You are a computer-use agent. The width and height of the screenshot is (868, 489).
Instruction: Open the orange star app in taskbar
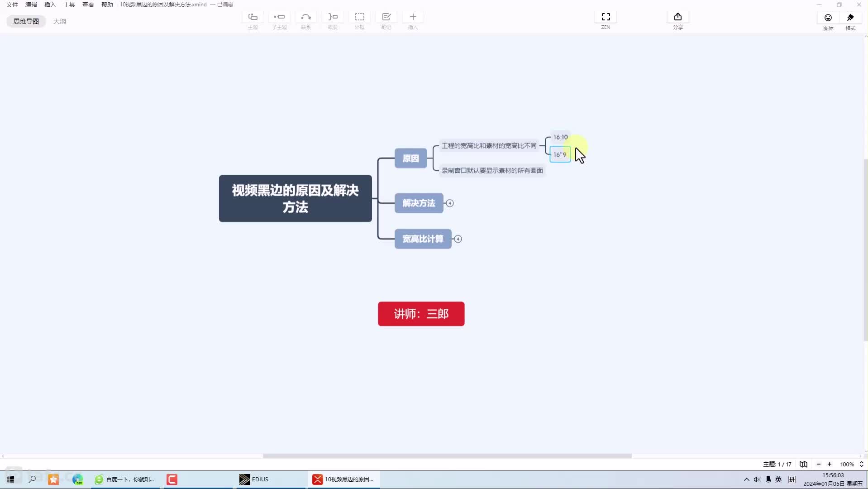pyautogui.click(x=53, y=479)
